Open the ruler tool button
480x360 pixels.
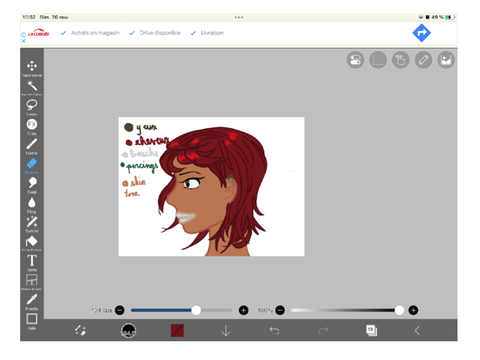[x=423, y=60]
